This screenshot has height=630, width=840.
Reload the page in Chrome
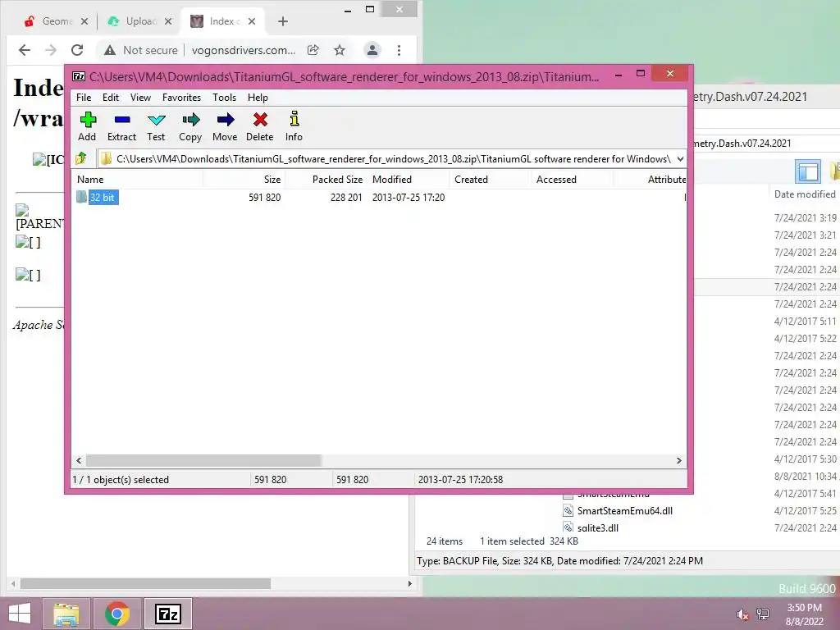pyautogui.click(x=77, y=50)
